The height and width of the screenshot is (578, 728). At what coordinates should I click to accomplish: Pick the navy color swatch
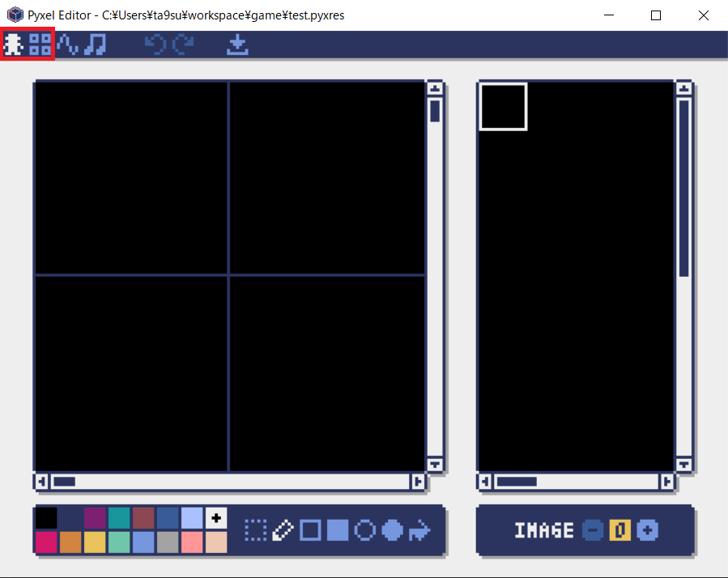click(70, 518)
